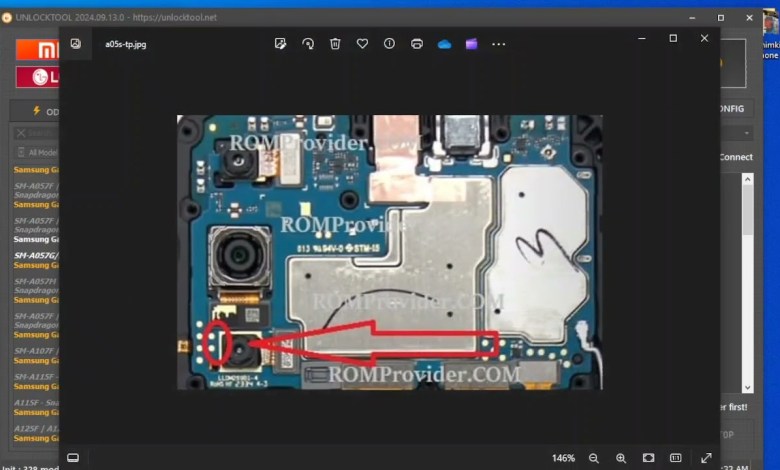Screen dimensions: 780x470
Task: Minimize the Photos viewer window
Action: point(642,38)
